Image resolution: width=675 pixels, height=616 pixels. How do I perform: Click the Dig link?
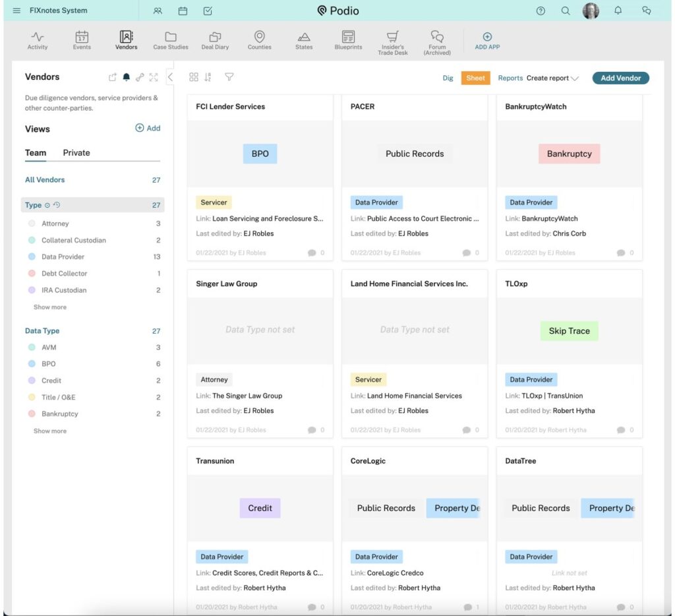pyautogui.click(x=448, y=78)
